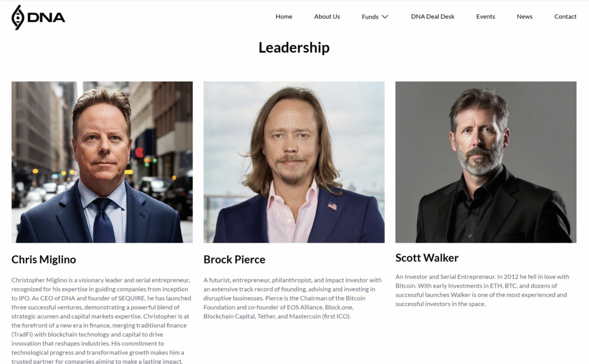Open the Contact page
The height and width of the screenshot is (364, 589).
565,17
